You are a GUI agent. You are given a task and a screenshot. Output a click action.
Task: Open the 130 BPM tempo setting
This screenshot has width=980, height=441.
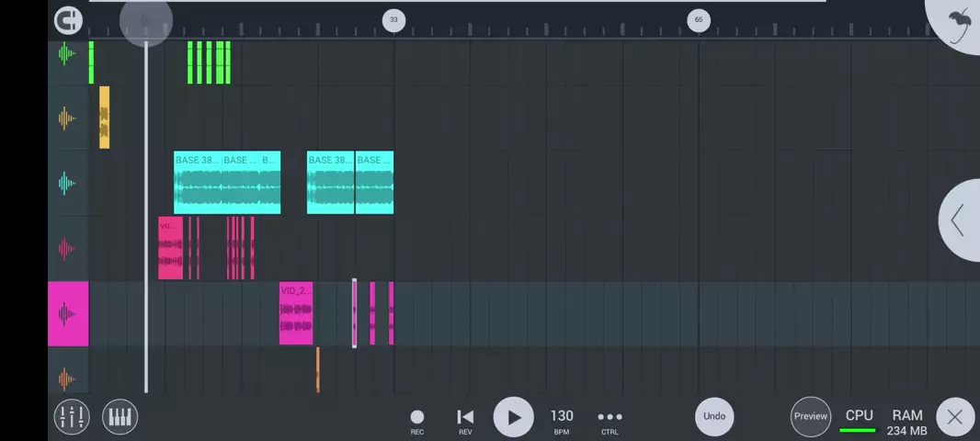[x=561, y=421]
